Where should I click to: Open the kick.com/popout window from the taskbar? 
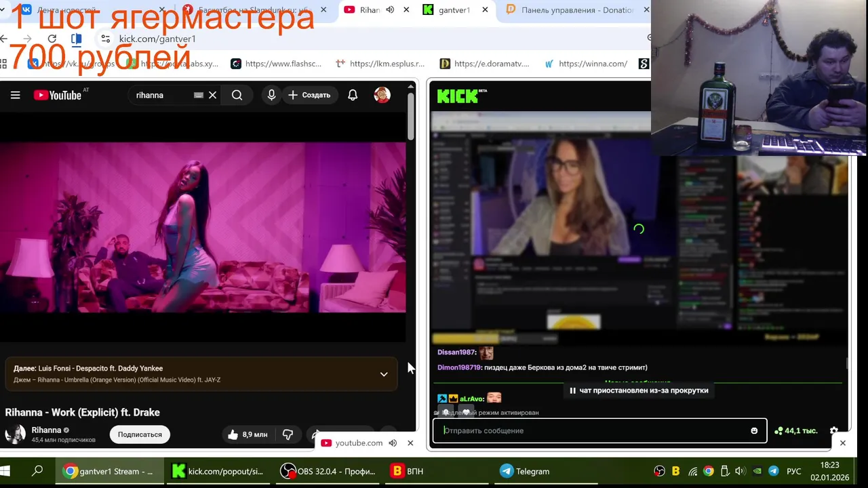click(218, 471)
